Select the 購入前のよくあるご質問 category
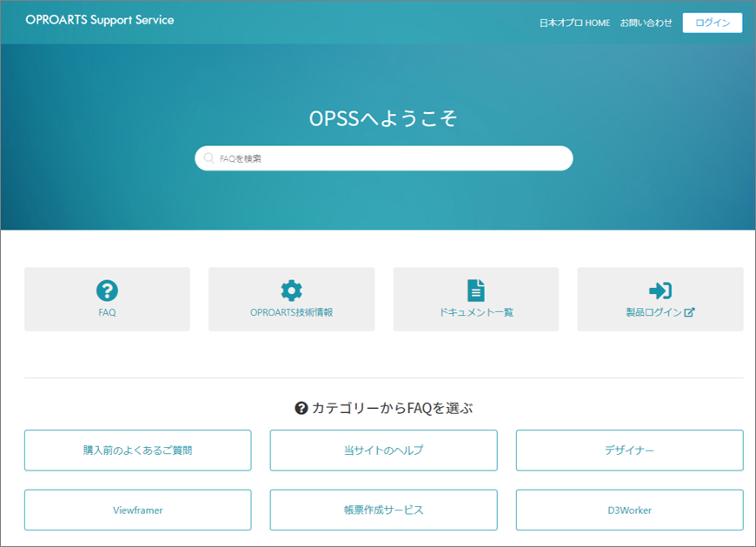Image resolution: width=756 pixels, height=547 pixels. point(137,450)
